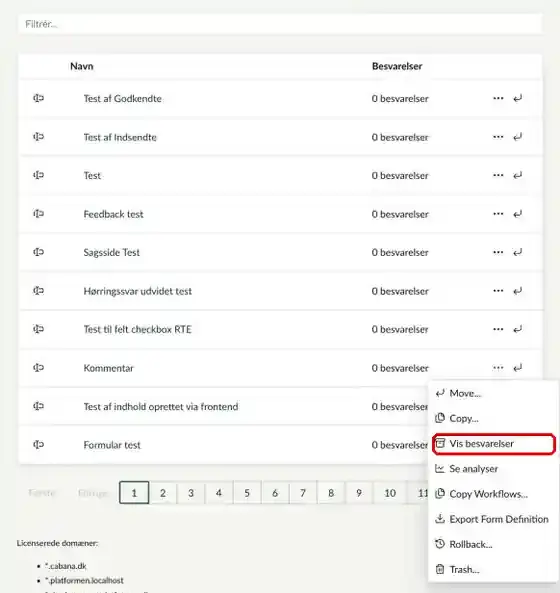Go to page 8 of the list
560x593 pixels.
point(331,493)
